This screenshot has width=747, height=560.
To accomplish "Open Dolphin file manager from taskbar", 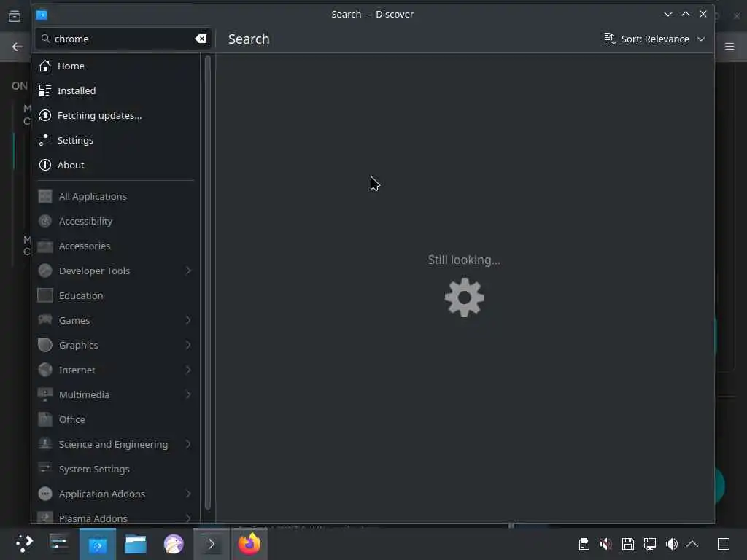I will pyautogui.click(x=135, y=544).
